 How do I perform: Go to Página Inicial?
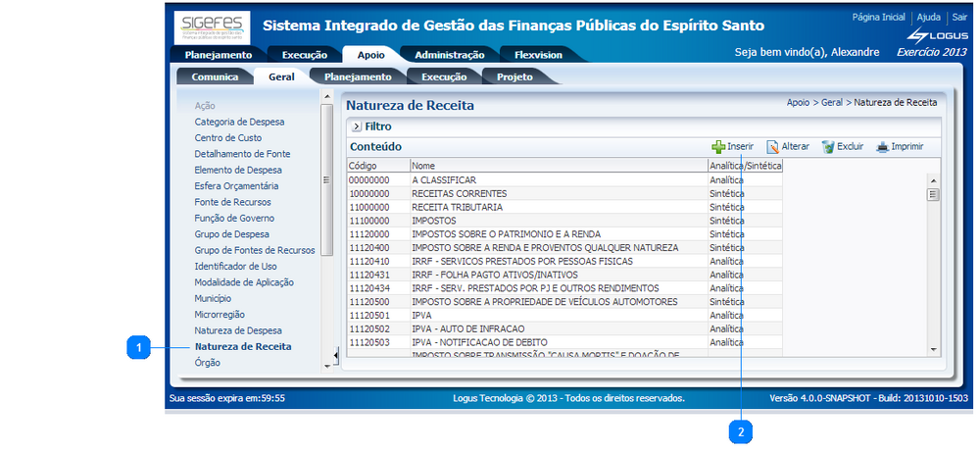tap(878, 18)
